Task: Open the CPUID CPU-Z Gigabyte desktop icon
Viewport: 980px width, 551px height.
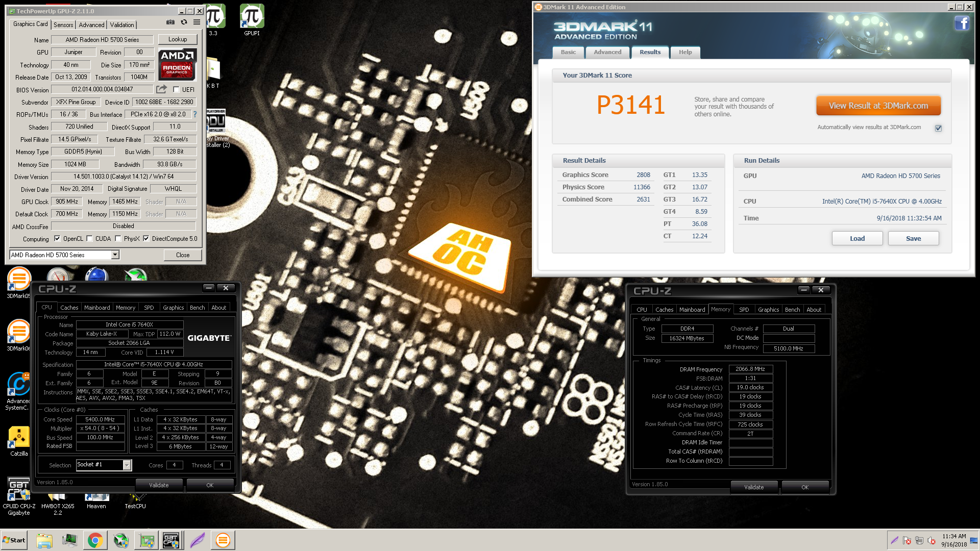Action: point(19,496)
